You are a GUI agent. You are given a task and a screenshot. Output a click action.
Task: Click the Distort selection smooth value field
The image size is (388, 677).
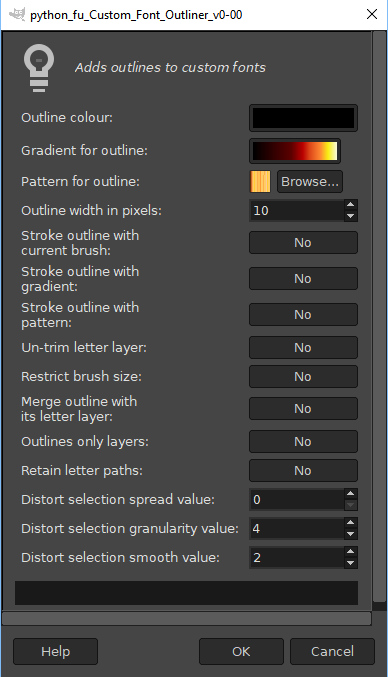tap(297, 557)
